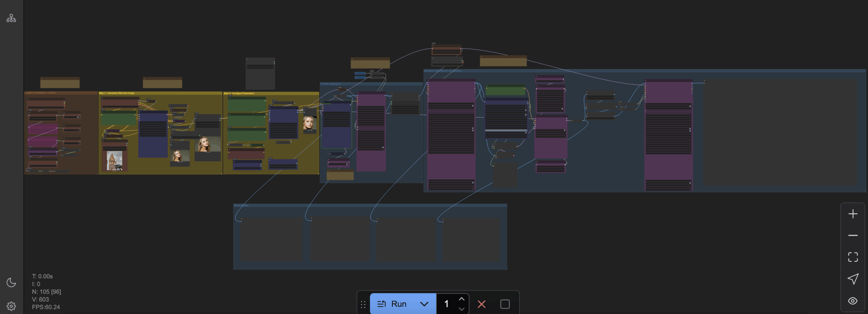
Task: Click the fit-view frame icon
Action: 853,257
